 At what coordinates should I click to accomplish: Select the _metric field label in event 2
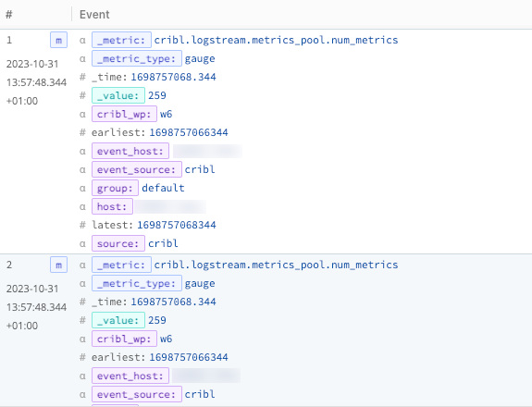[121, 265]
